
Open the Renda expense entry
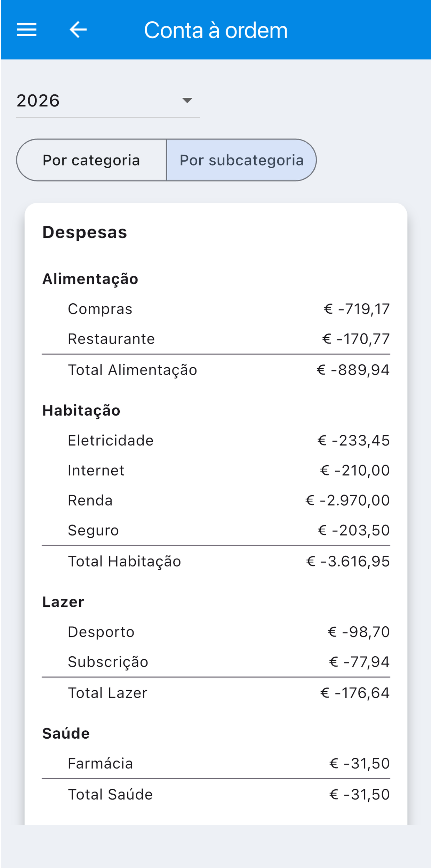[x=216, y=500]
